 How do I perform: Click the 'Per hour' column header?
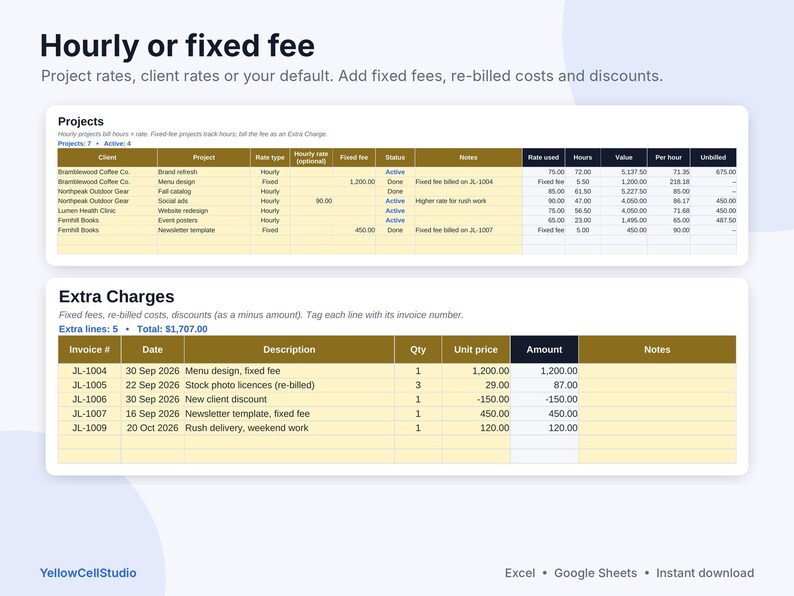(668, 157)
